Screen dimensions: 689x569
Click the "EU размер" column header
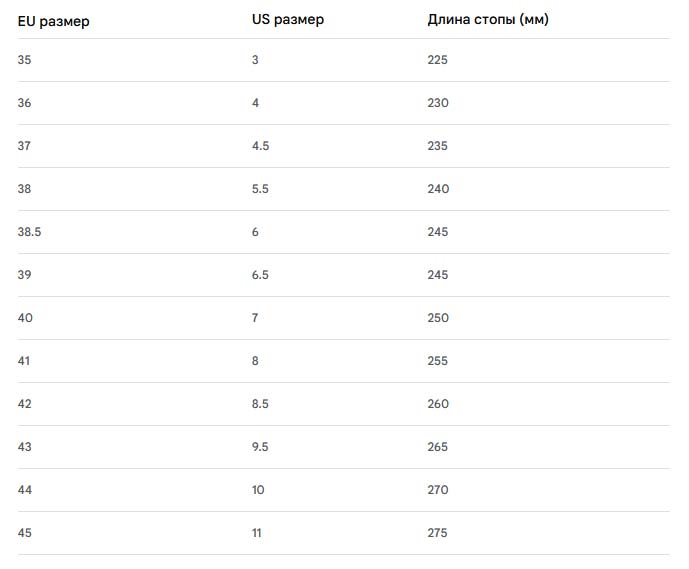(x=53, y=20)
